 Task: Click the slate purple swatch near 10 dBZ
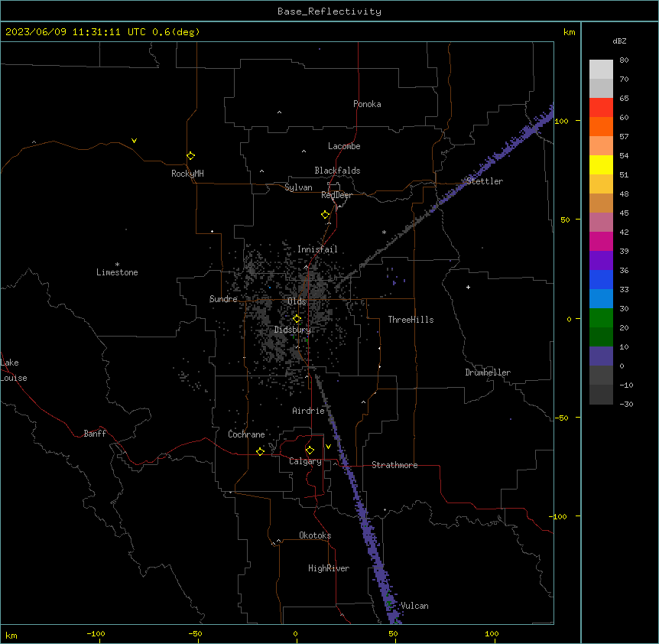(601, 356)
